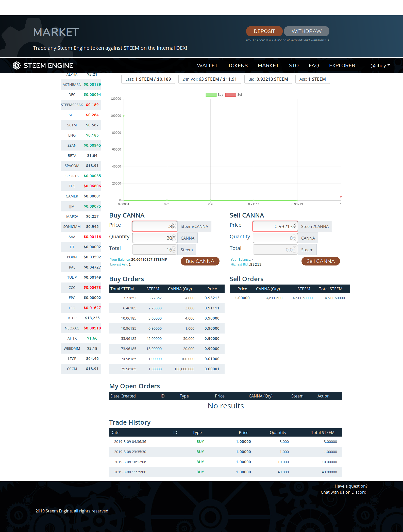Click the Ask 1 STEEM box
The height and width of the screenshot is (532, 403).
313,79
